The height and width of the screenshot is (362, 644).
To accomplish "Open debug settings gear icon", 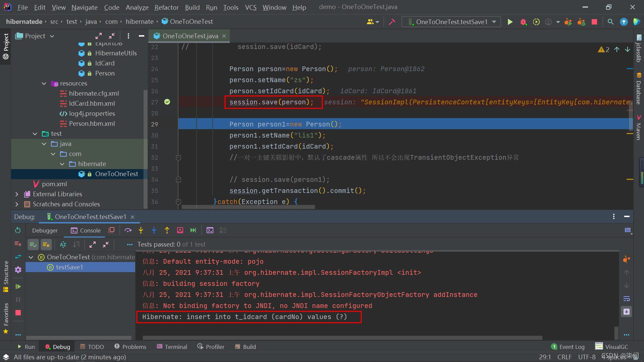I will point(18,270).
